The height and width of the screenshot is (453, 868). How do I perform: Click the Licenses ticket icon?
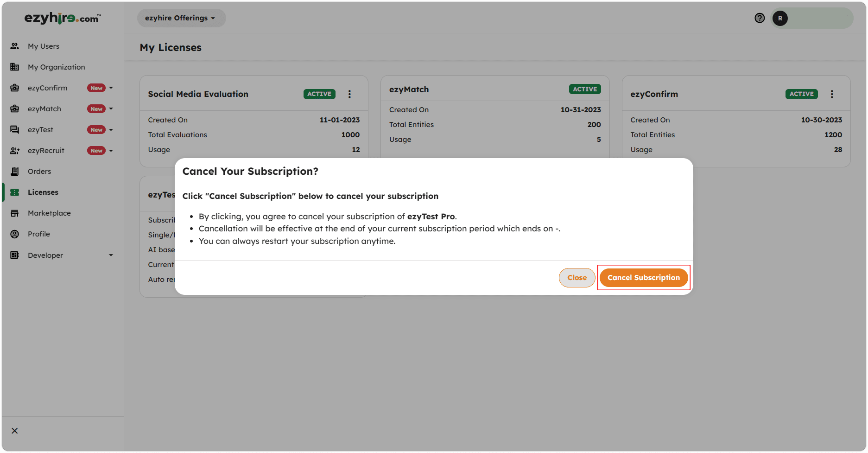[15, 192]
